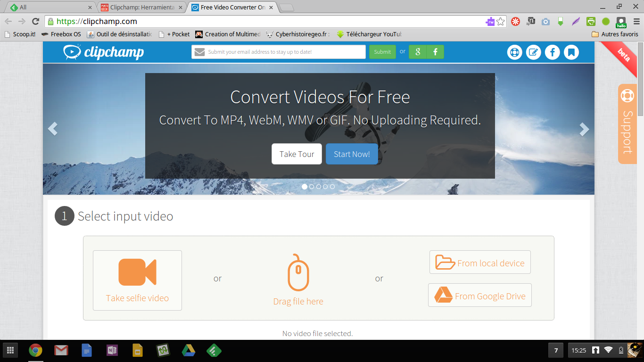This screenshot has width=644, height=362.
Task: Click the green printer extension icon
Action: (591, 21)
